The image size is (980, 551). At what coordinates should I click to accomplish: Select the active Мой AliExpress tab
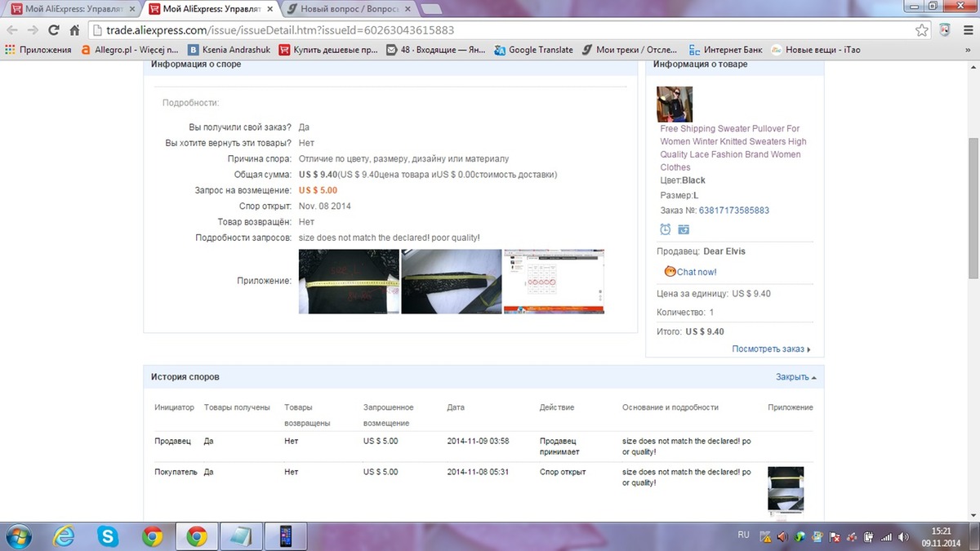(210, 9)
